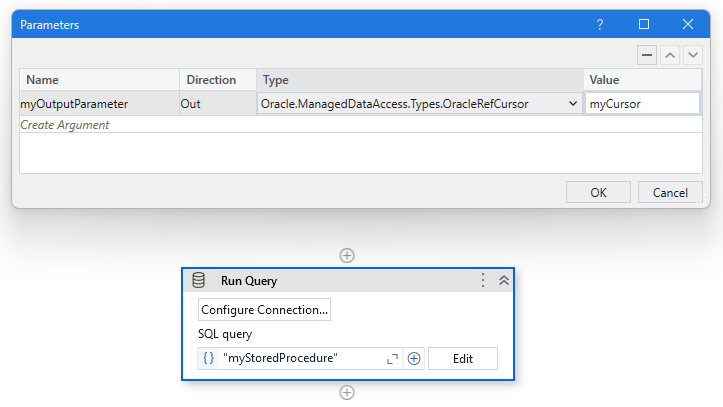This screenshot has height=407, width=723.
Task: Click the add activity plus above Run Query
Action: (x=347, y=255)
